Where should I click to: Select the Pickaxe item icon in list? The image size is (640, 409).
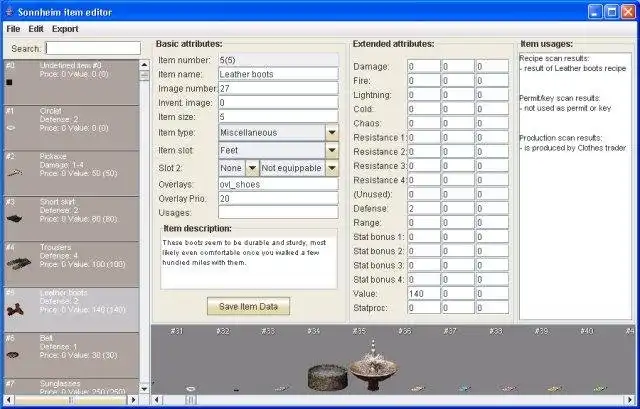[x=15, y=173]
